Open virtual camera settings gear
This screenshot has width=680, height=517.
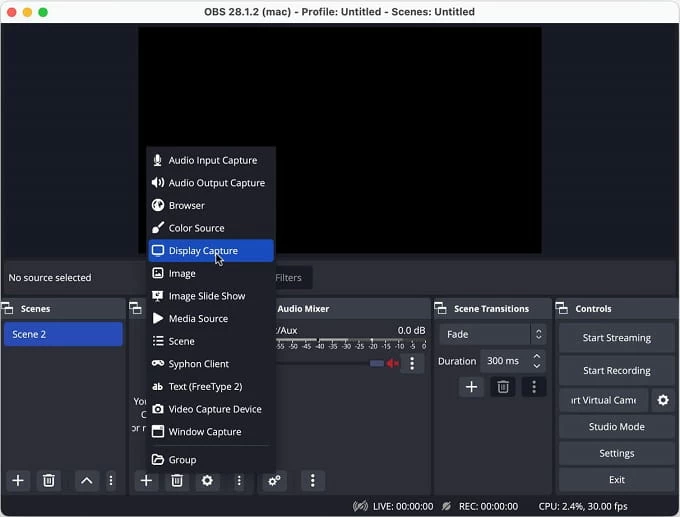point(662,400)
